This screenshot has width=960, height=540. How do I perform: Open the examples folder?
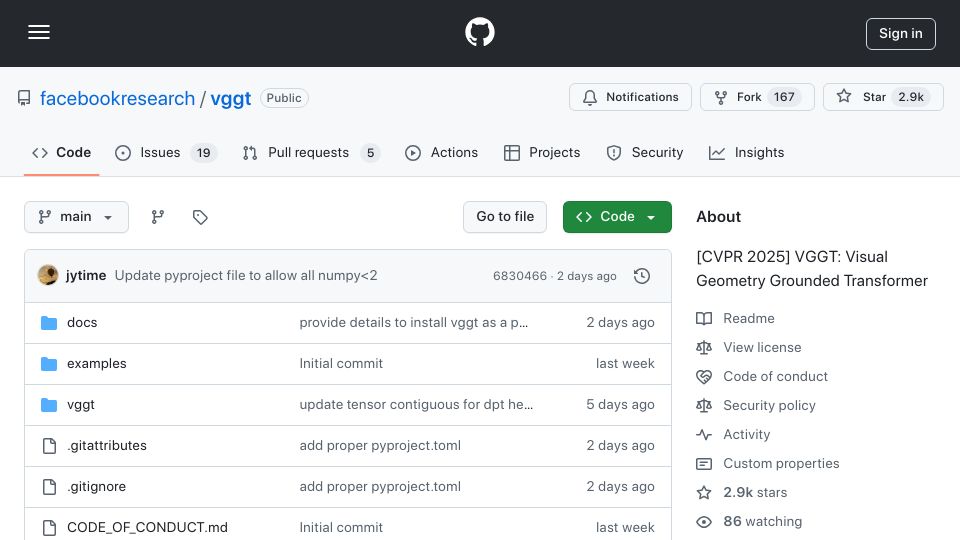pos(97,364)
